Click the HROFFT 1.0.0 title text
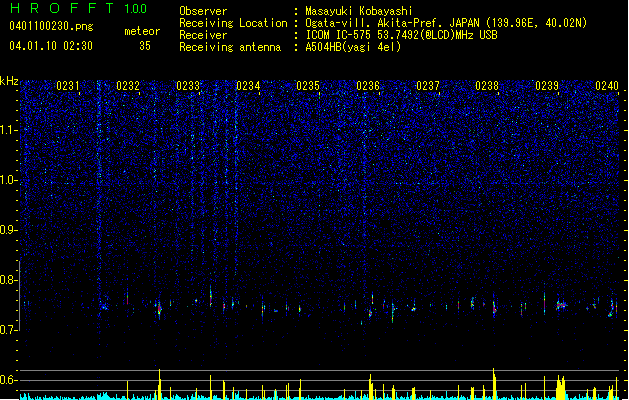 79,8
